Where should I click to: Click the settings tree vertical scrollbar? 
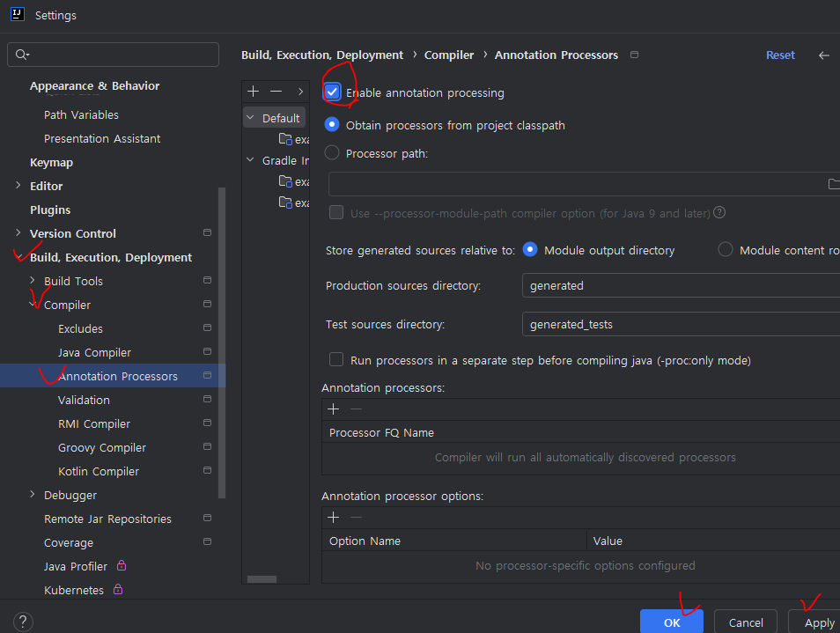pyautogui.click(x=222, y=342)
